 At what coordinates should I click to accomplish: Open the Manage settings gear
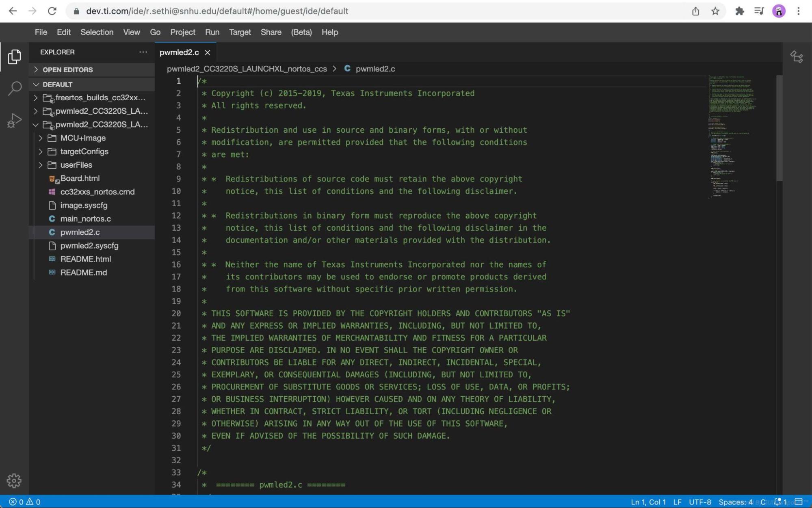click(x=14, y=481)
